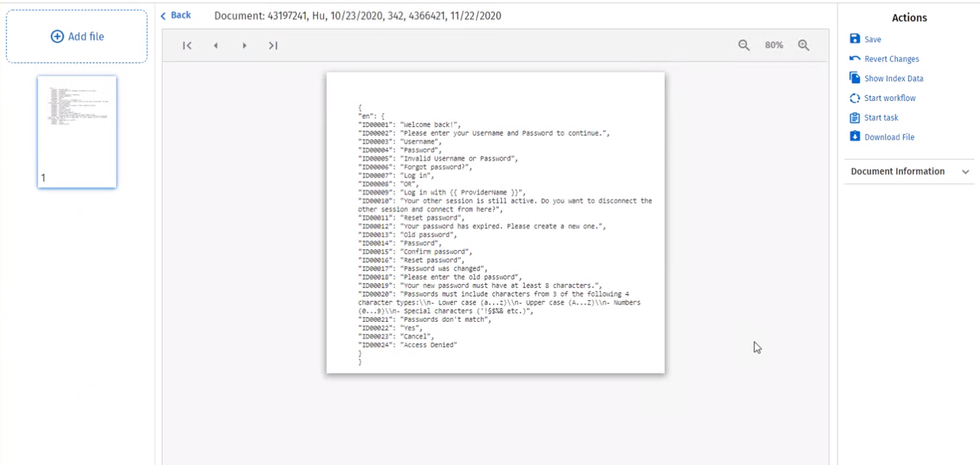
Task: Go back using the Back link
Action: pos(176,15)
